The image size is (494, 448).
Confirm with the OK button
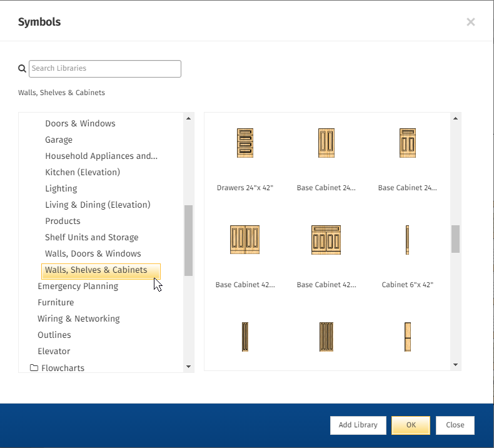pos(411,425)
